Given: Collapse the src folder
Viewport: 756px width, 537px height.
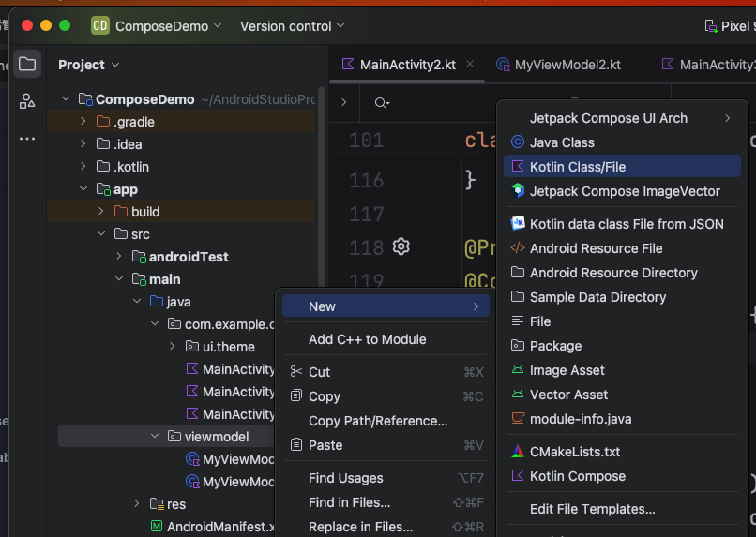Looking at the screenshot, I should click(x=100, y=234).
